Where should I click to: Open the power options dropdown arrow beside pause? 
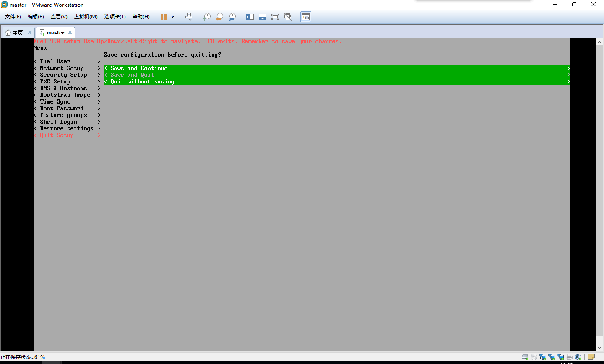point(172,17)
